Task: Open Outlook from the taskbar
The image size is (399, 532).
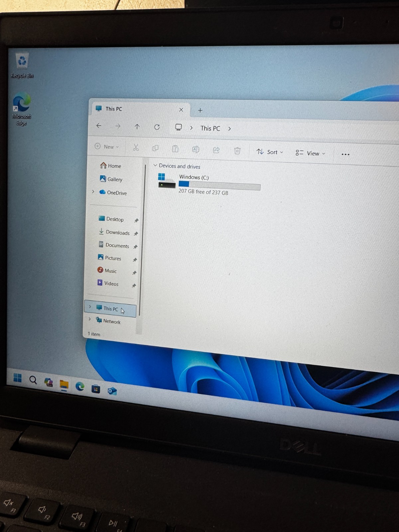Action: pos(112,391)
